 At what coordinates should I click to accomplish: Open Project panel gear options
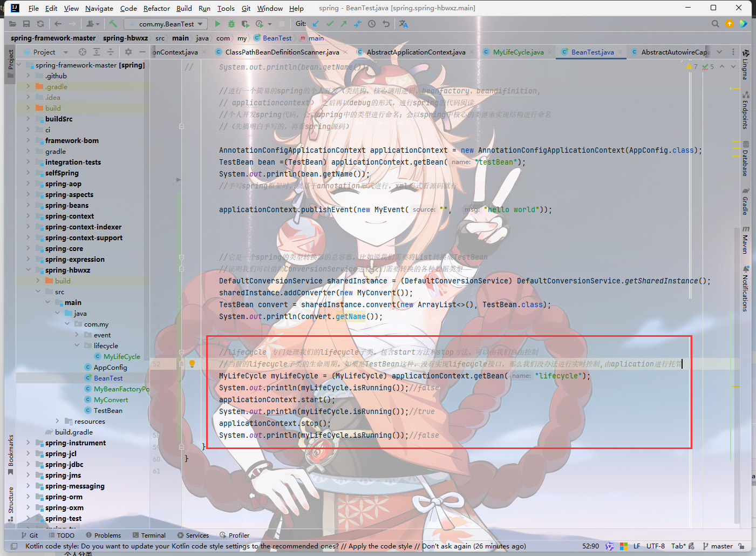coord(128,52)
